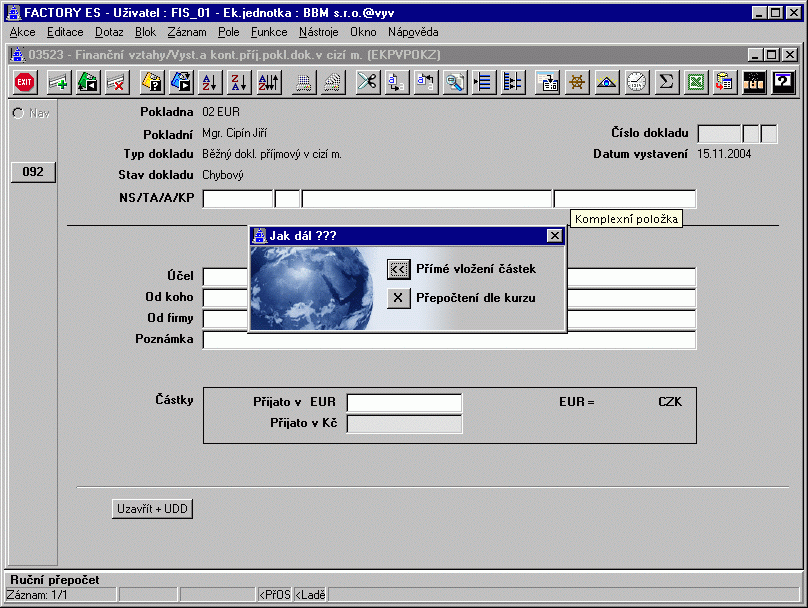Click the magnifier search icon
This screenshot has height=608, width=808.
455,82
